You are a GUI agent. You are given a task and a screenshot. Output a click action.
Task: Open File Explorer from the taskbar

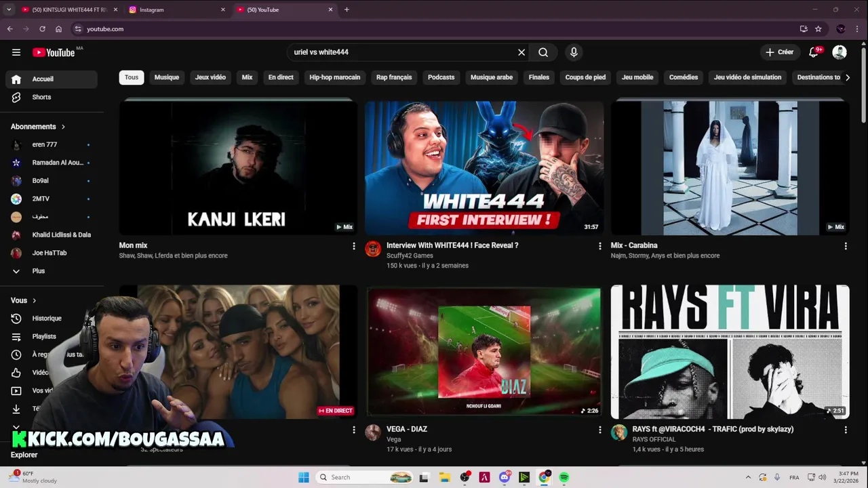(x=444, y=477)
